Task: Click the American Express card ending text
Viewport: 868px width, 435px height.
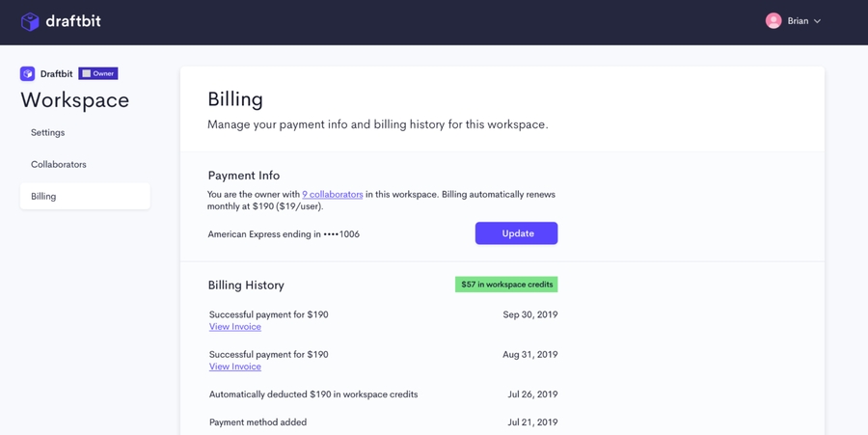Action: point(284,233)
